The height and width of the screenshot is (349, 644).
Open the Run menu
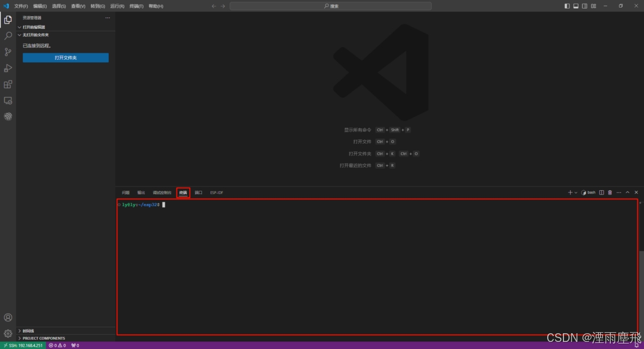117,6
